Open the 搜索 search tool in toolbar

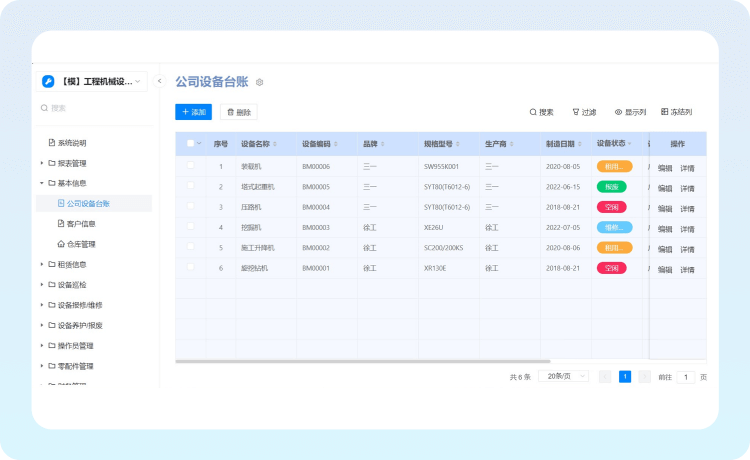pyautogui.click(x=541, y=113)
